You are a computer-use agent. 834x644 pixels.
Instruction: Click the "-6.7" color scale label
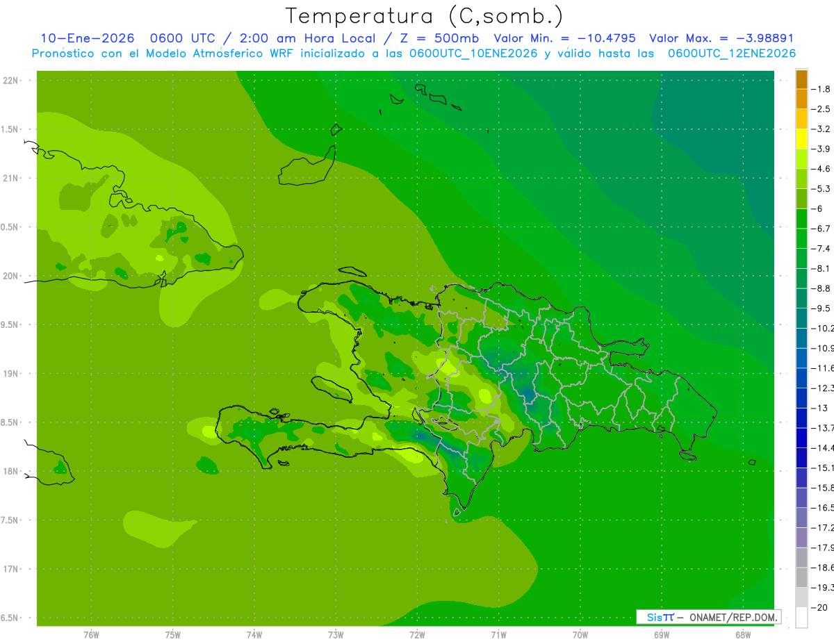coord(822,229)
